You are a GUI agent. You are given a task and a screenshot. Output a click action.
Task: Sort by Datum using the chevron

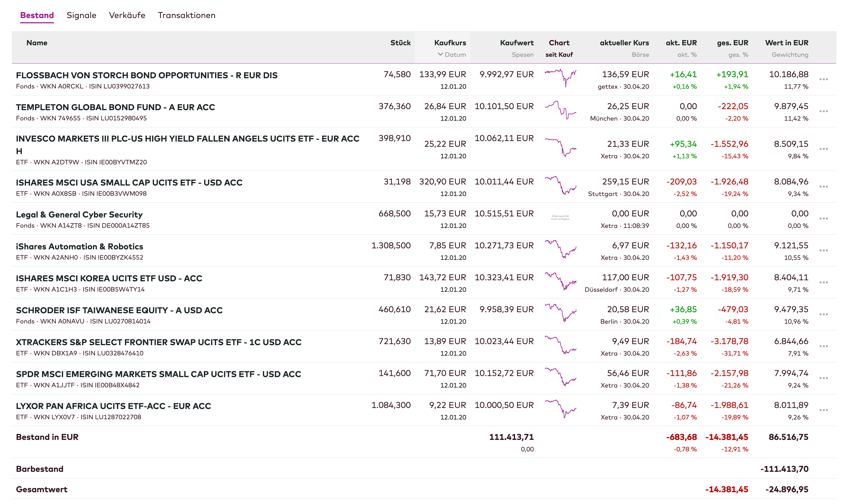point(441,54)
